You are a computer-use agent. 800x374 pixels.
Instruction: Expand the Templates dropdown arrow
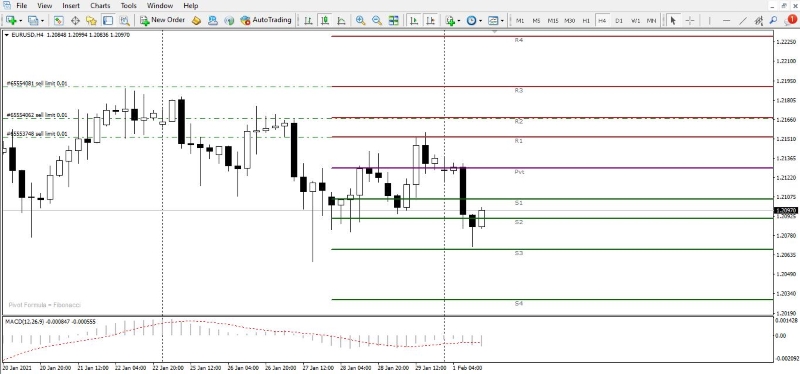click(x=502, y=21)
